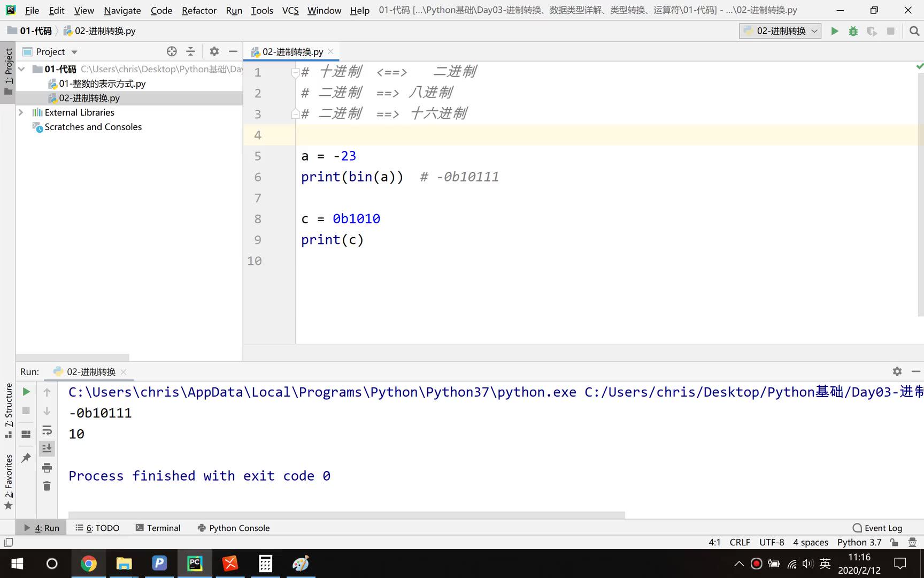Open File Explorer from taskbar

pyautogui.click(x=124, y=564)
